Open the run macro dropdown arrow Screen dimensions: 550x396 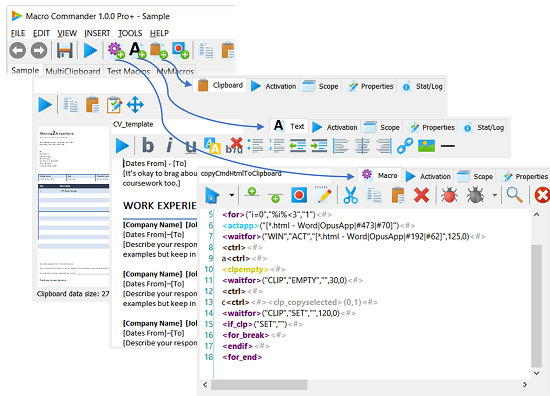tap(232, 195)
